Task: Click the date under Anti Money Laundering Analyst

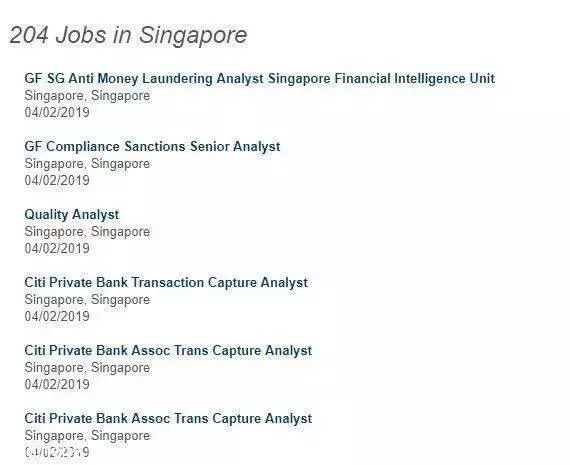Action: pyautogui.click(x=57, y=112)
